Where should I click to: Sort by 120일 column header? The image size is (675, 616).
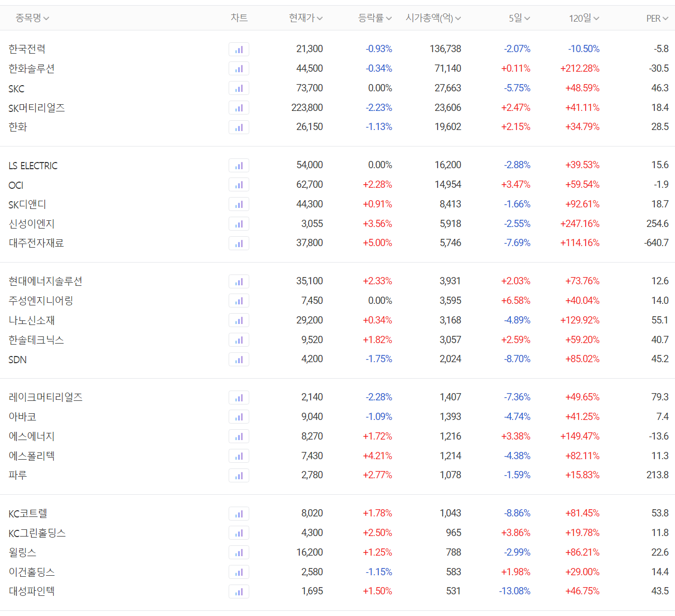[584, 18]
